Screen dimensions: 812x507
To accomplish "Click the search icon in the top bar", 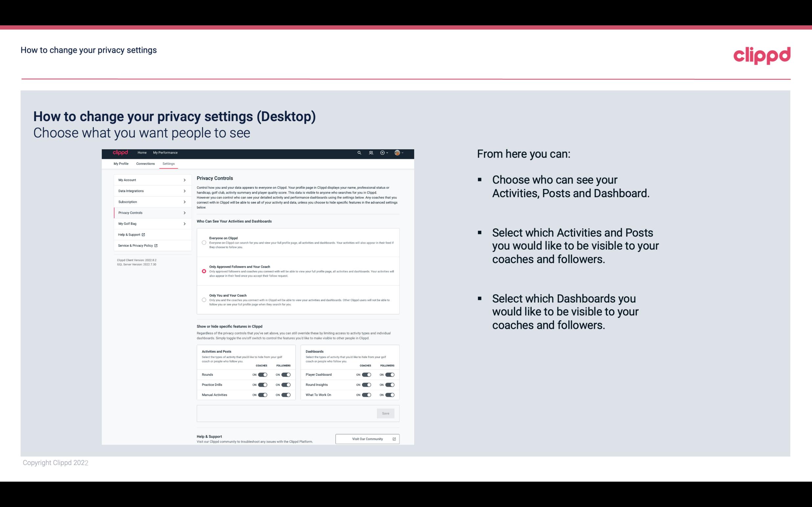I will coord(358,153).
